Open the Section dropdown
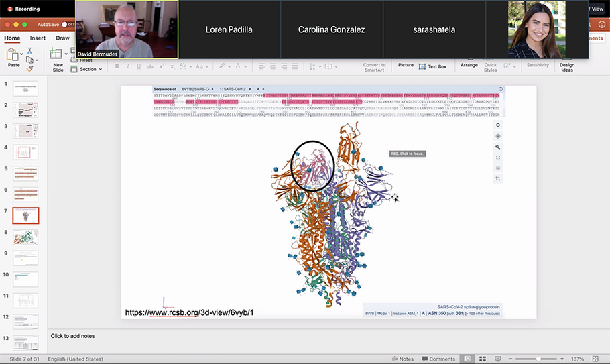The image size is (610, 364). (88, 69)
